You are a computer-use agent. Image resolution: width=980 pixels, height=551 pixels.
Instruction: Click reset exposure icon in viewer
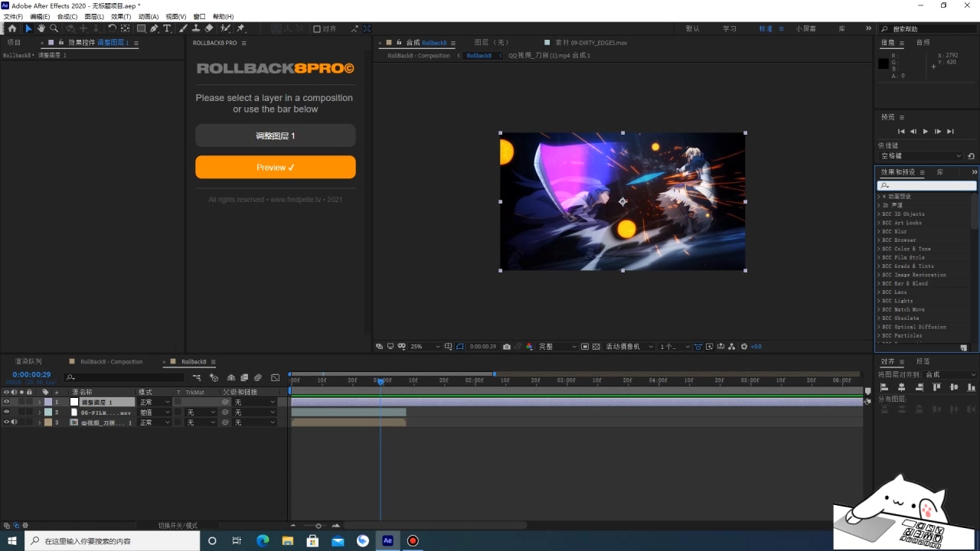(744, 346)
